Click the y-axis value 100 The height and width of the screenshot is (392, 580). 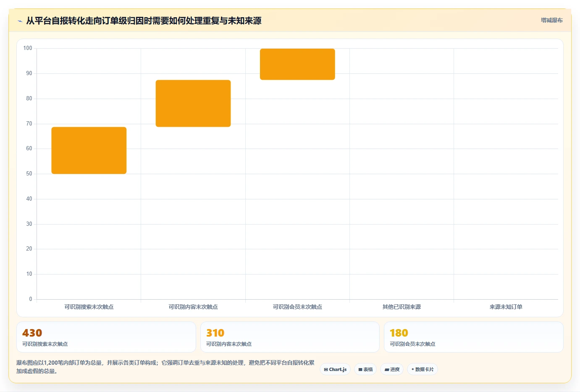tap(28, 48)
